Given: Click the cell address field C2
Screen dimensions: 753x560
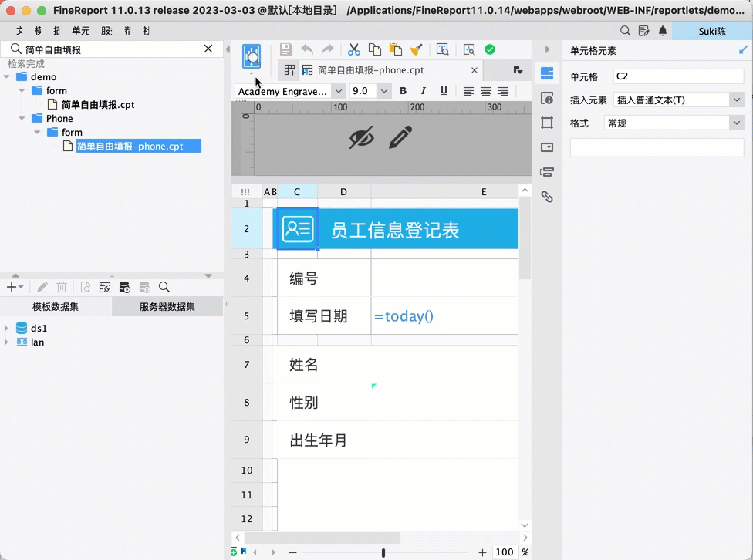Looking at the screenshot, I should (x=679, y=76).
